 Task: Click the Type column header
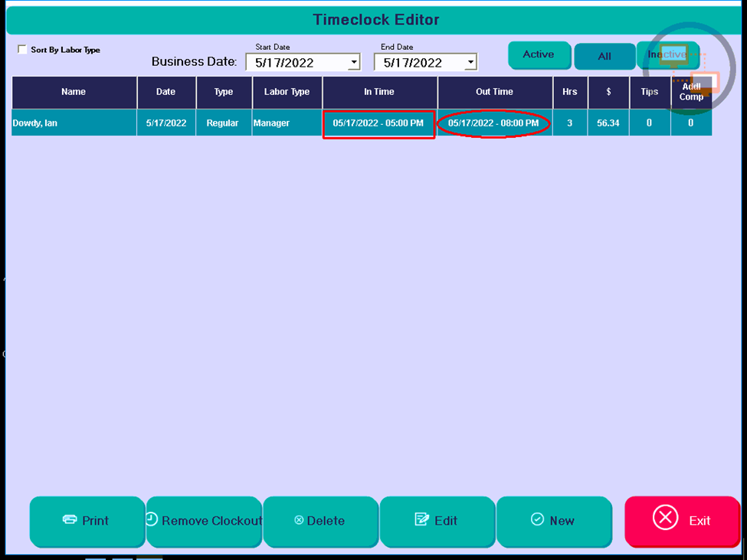coord(224,93)
